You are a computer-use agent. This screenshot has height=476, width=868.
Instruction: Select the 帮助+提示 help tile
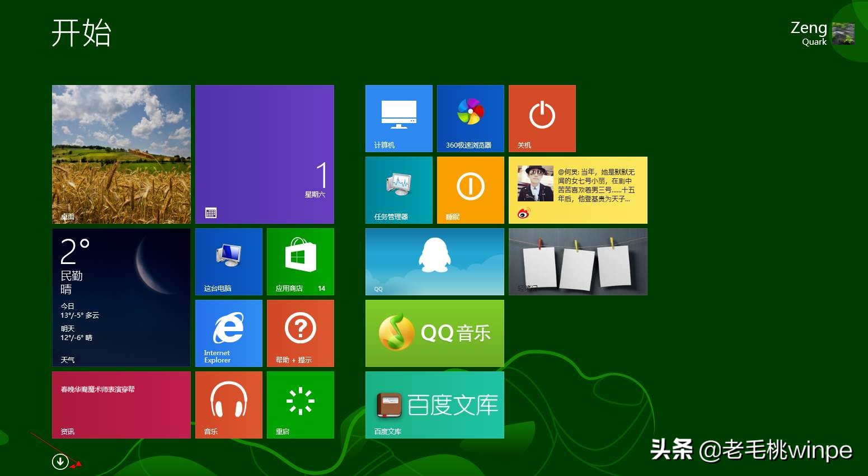pyautogui.click(x=300, y=333)
